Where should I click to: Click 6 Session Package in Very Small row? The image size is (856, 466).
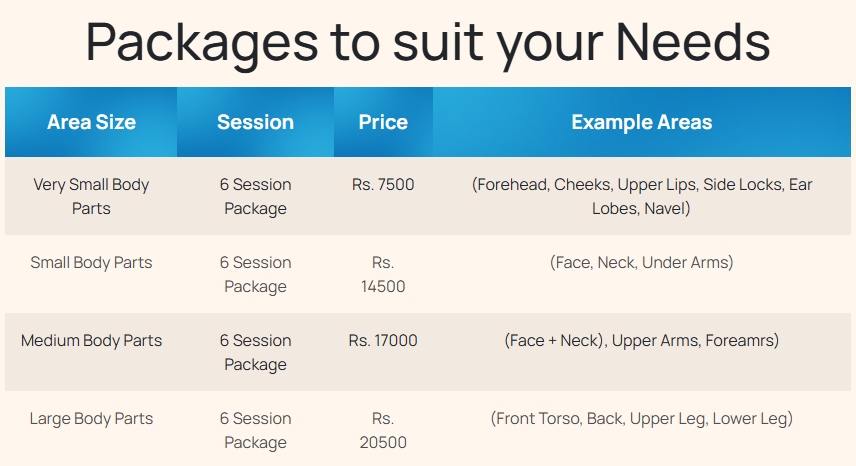tap(255, 196)
